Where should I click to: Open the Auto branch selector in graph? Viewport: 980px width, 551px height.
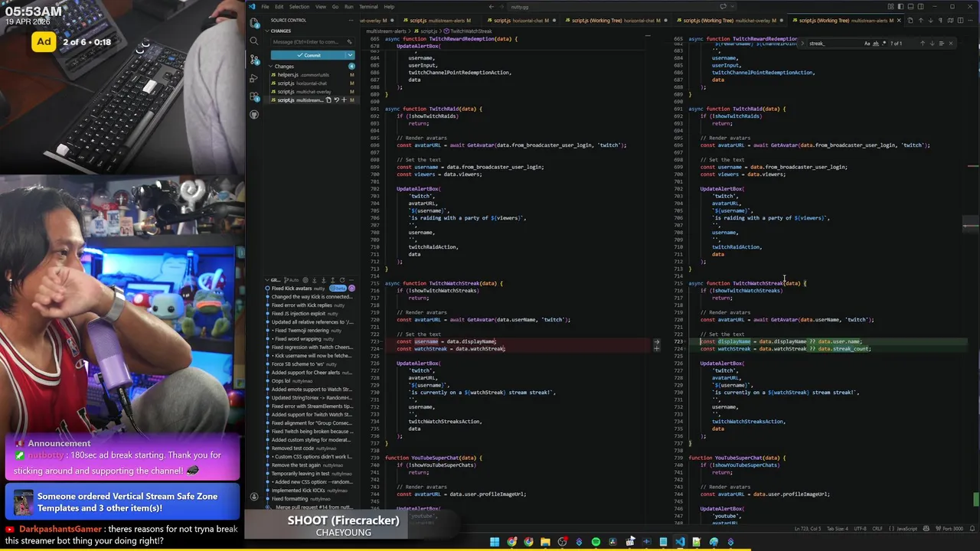coord(292,280)
